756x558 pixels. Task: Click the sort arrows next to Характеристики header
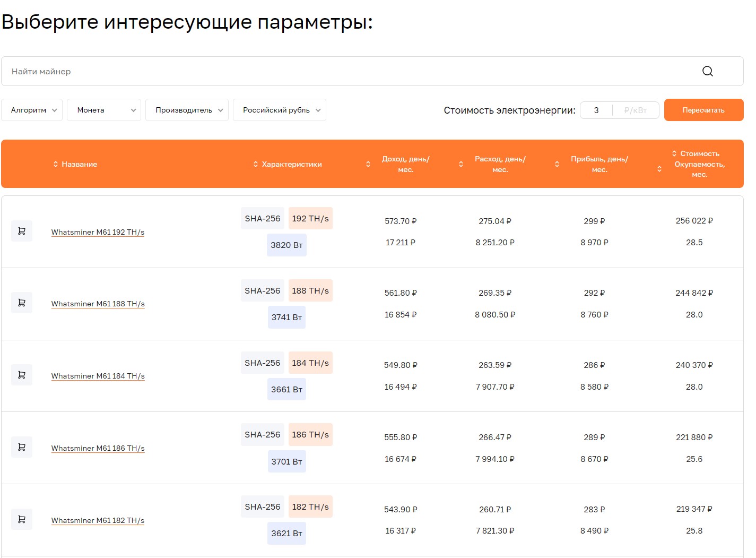255,164
